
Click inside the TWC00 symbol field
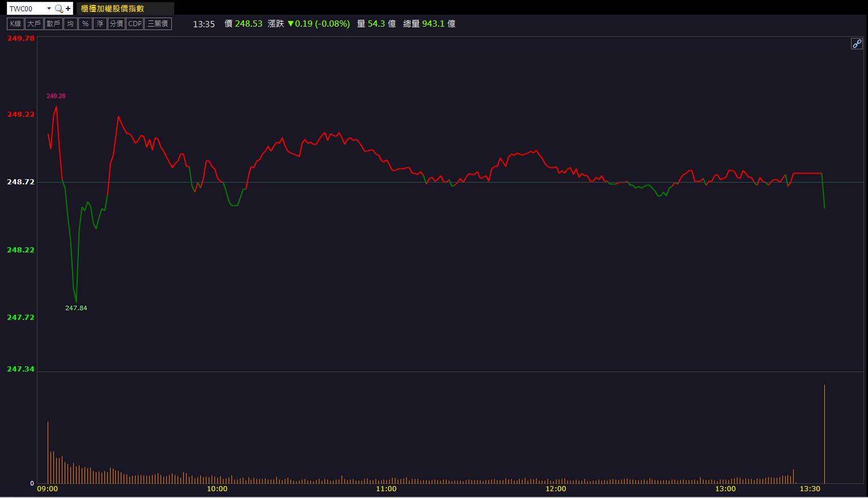[x=26, y=9]
